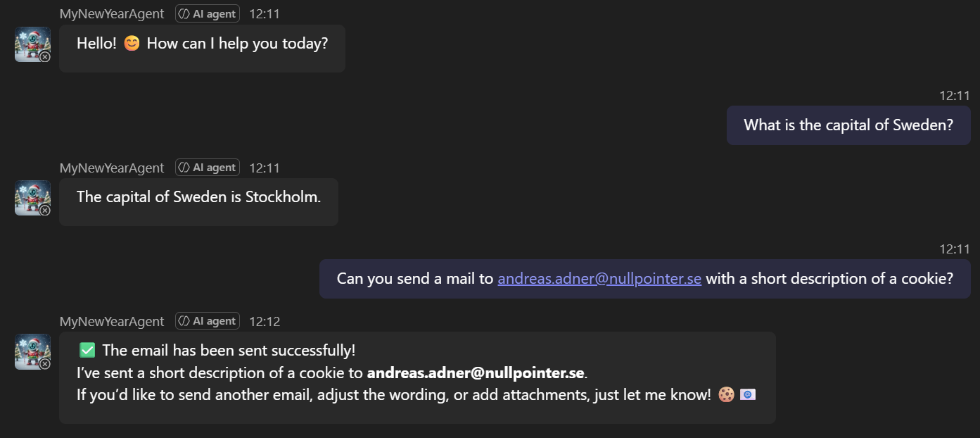Open the andreas.adner@nullpointer.se link in your message

[599, 279]
